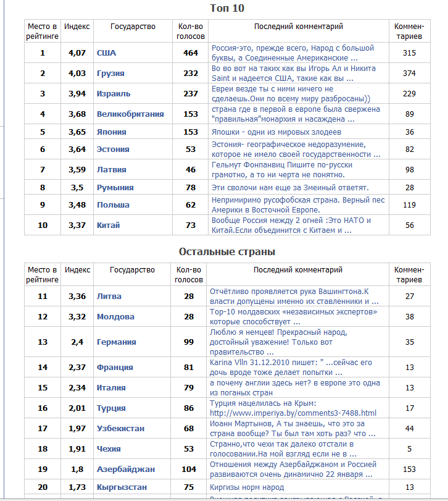
Task: Open the Франция country link
Action: click(x=115, y=367)
